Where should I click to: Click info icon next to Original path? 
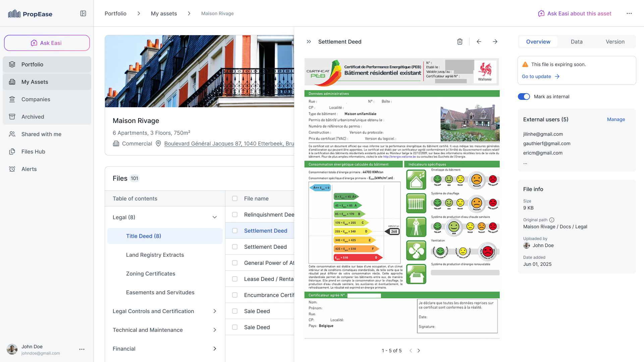coord(552,220)
